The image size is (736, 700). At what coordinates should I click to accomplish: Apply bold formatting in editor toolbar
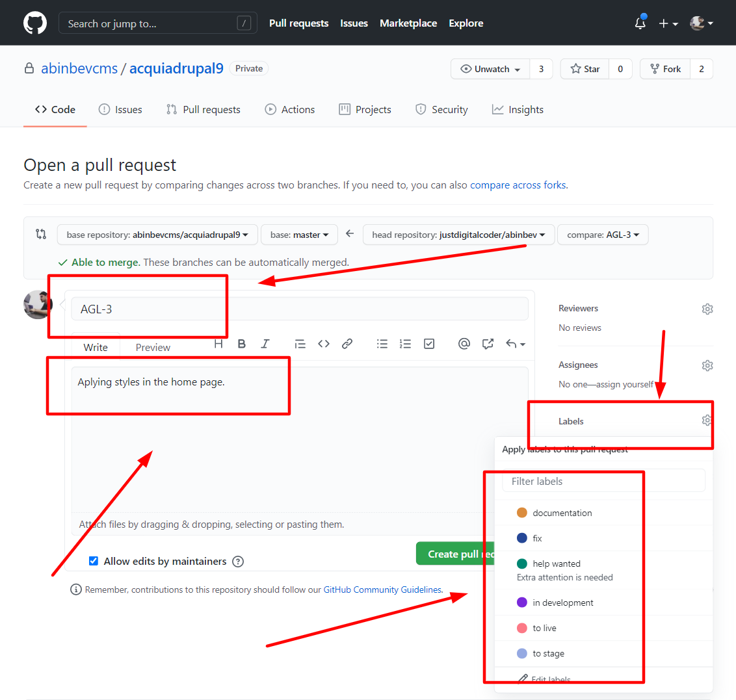point(242,344)
